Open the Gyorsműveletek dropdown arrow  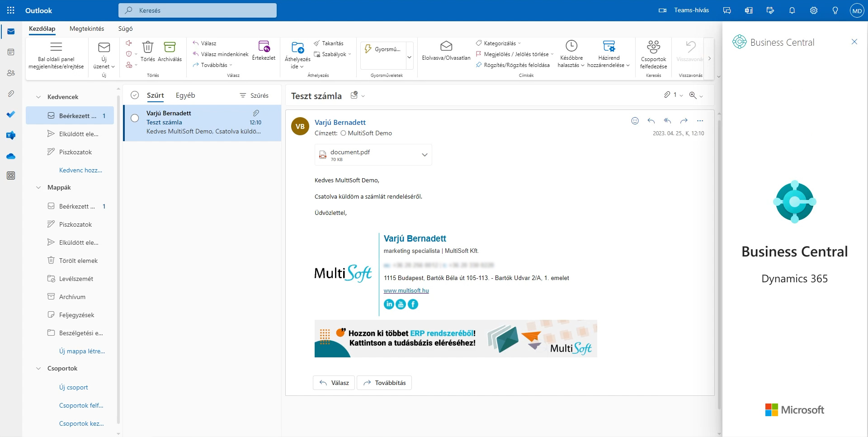click(409, 57)
